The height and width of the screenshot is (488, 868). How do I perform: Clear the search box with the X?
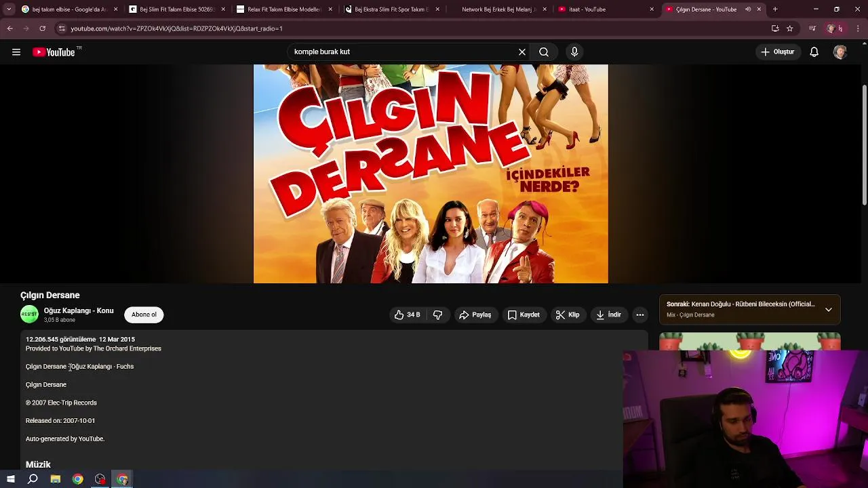pos(522,52)
